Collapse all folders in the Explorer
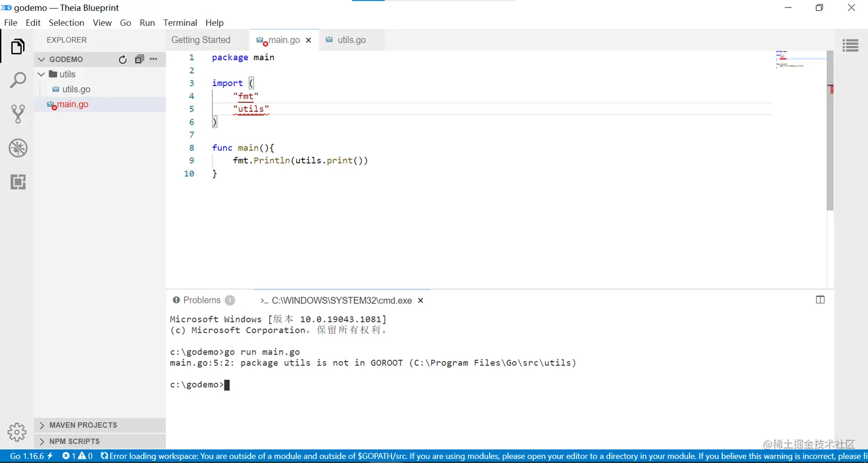This screenshot has height=463, width=868. pyautogui.click(x=139, y=59)
